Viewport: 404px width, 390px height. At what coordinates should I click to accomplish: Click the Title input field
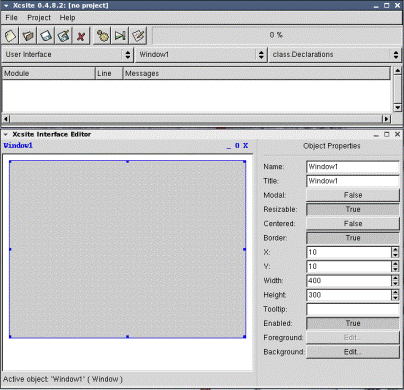click(353, 181)
